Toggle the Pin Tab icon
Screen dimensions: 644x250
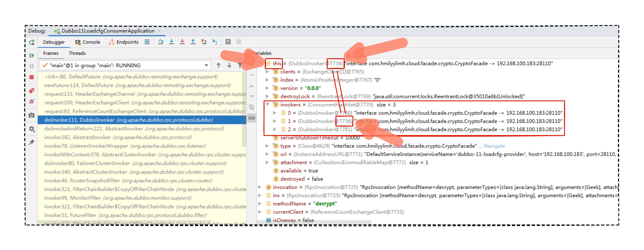32,142
